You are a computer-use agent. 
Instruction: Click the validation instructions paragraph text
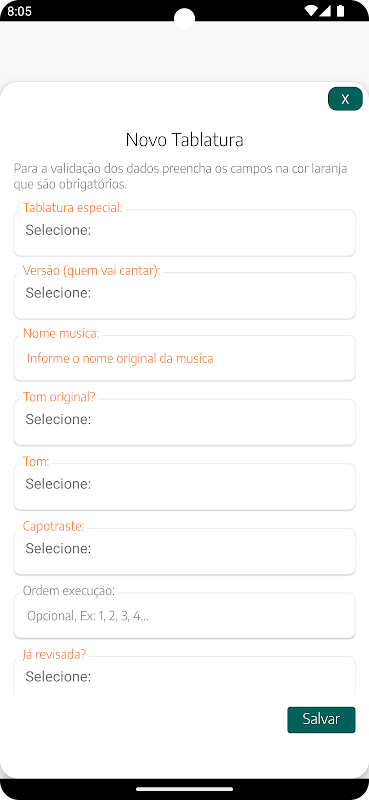pos(180,176)
